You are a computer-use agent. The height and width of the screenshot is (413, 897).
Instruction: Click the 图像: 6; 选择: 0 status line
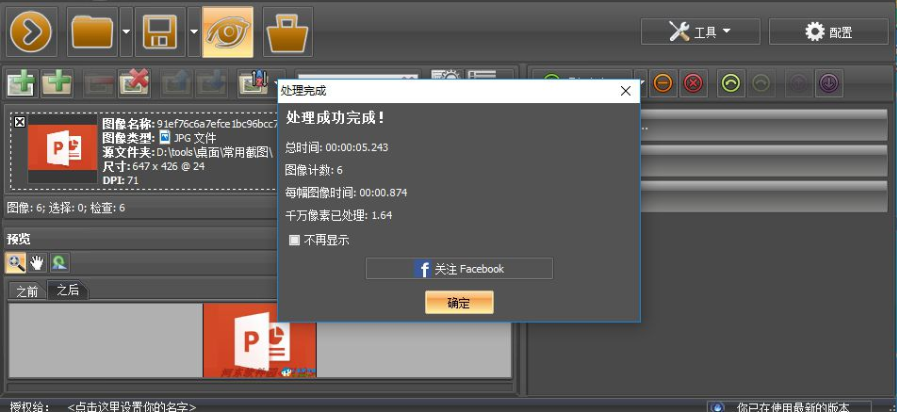tap(65, 208)
